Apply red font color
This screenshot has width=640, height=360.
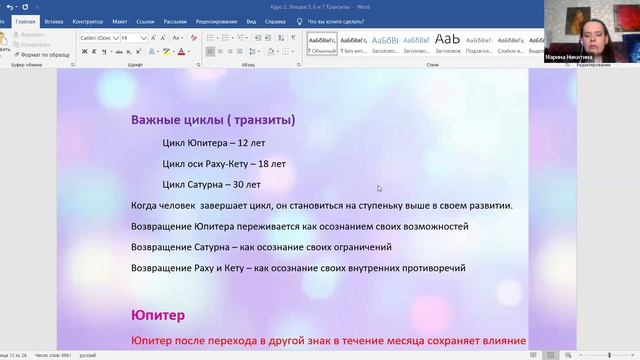point(182,51)
